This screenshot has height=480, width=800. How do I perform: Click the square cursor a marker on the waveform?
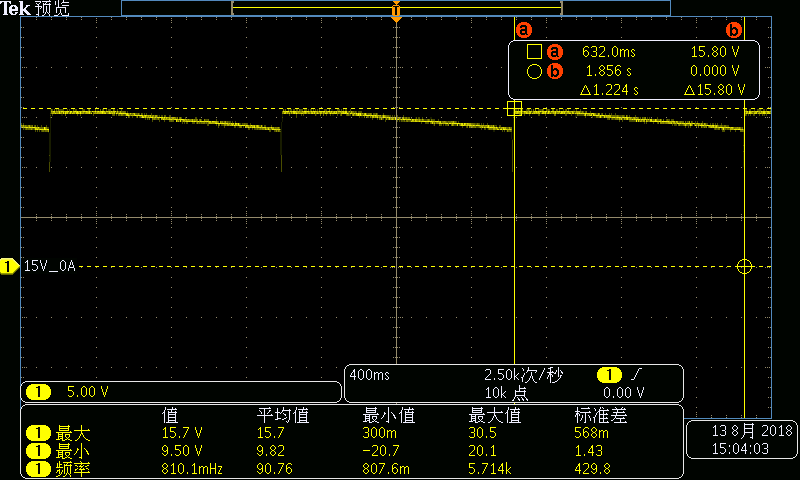point(514,109)
